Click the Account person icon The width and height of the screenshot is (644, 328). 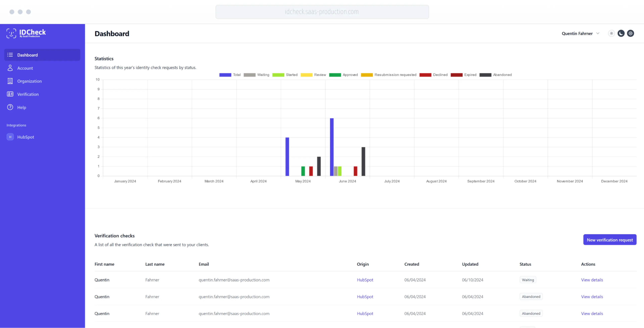pos(10,68)
